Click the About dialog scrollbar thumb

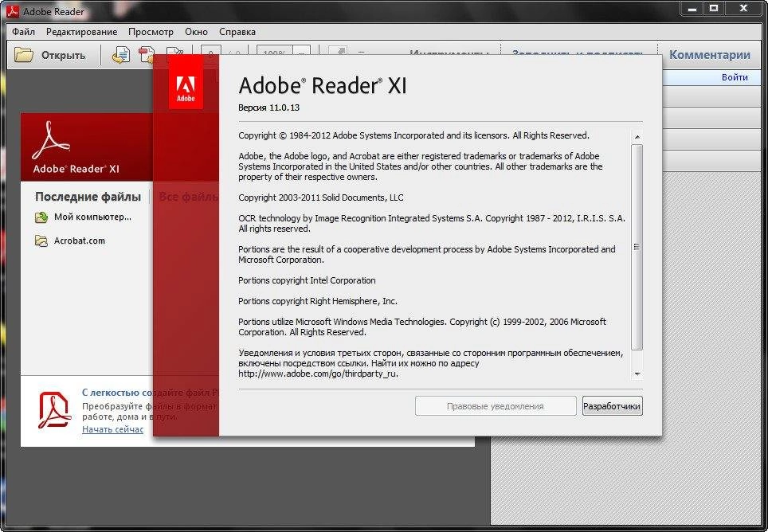637,247
